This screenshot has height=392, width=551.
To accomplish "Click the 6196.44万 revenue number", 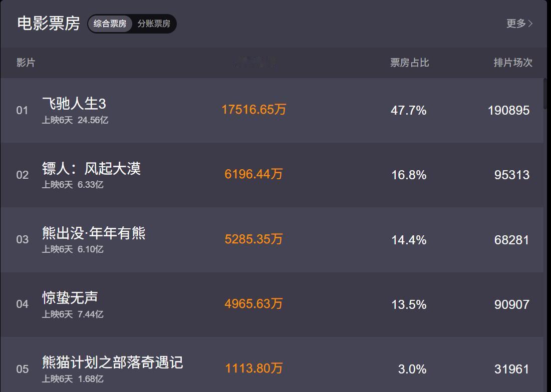I will click(x=253, y=175).
